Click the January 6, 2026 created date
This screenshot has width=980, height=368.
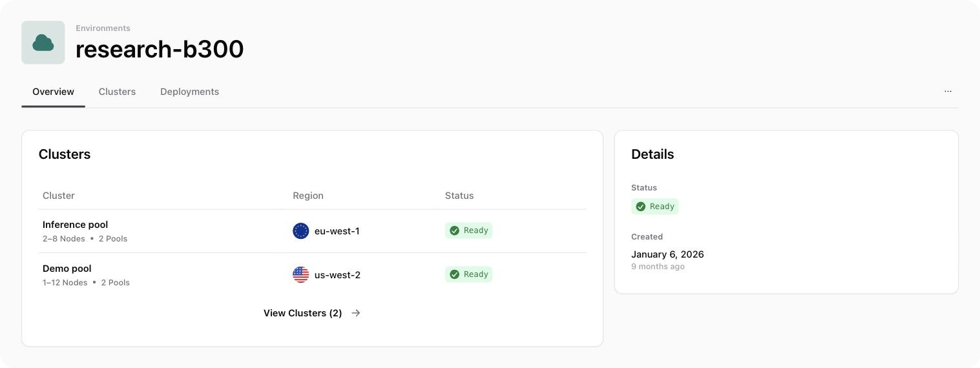click(667, 254)
